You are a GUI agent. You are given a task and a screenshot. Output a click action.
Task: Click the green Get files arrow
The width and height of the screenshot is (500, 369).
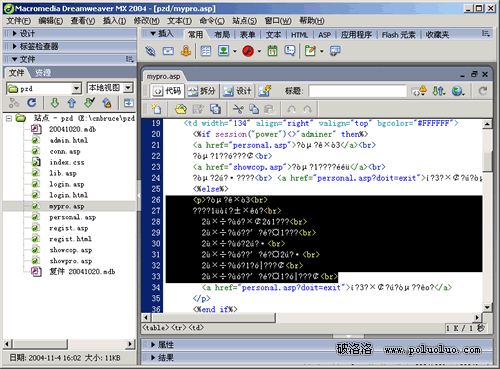pos(55,103)
